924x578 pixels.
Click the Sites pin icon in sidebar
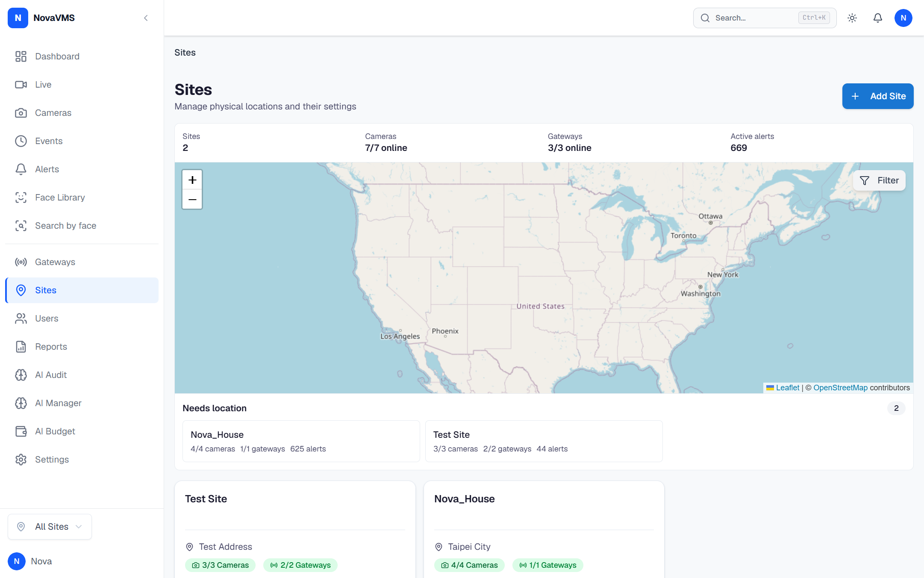pyautogui.click(x=21, y=290)
